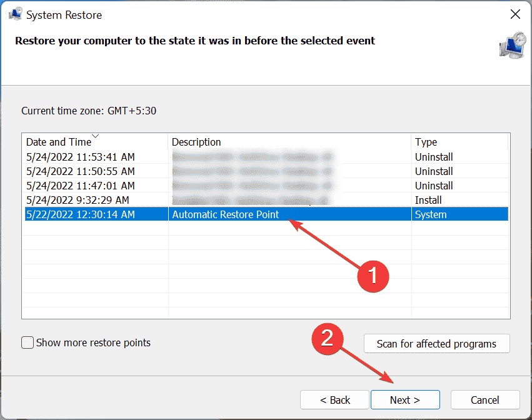Select the Automatic Restore Point entry

(x=266, y=214)
